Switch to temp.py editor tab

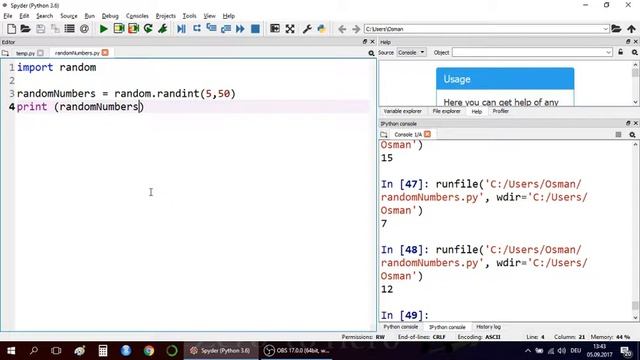(x=25, y=53)
